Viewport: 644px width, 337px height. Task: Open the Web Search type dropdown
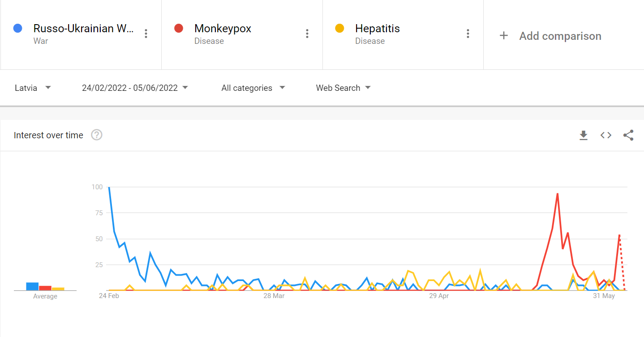coord(343,88)
